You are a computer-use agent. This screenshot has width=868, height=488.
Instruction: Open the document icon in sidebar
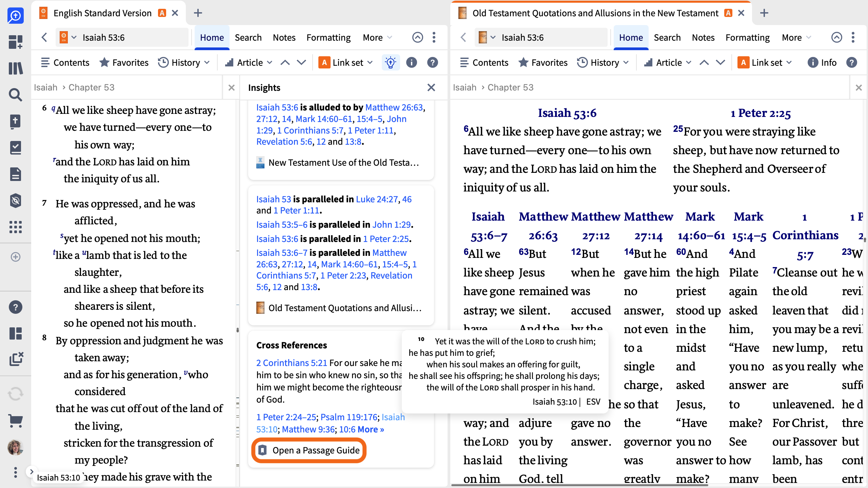(x=16, y=174)
